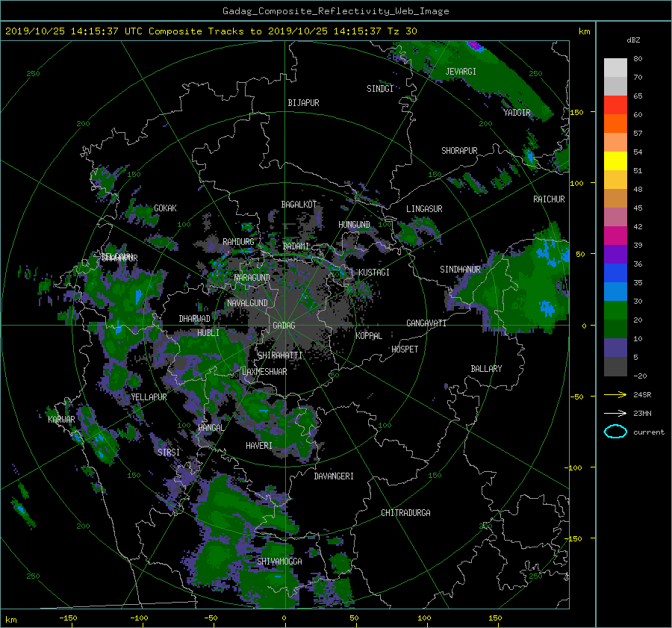
Task: Click the '2019/10/25 14:15:37 UTC Composite Tracks' timestamp line
Action: pyautogui.click(x=211, y=31)
